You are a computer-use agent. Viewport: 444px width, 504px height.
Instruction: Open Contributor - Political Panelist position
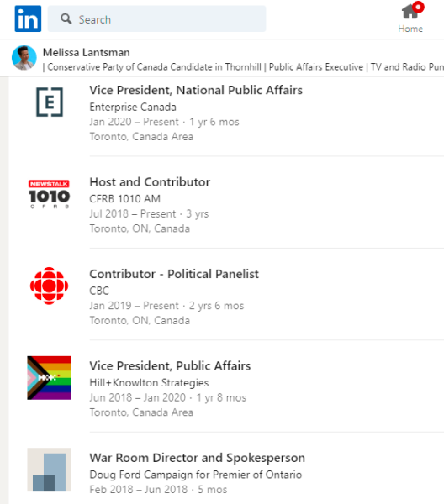[x=174, y=274]
